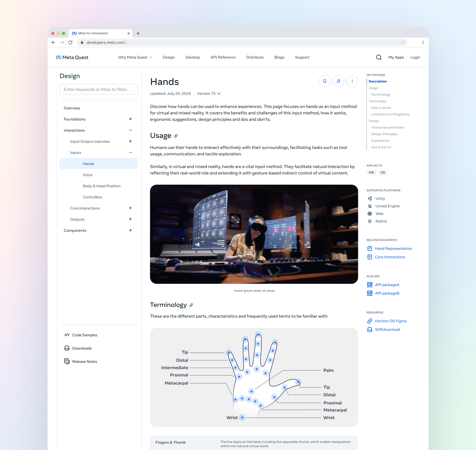Click the mixed reality studio image
The image size is (476, 450).
(254, 234)
